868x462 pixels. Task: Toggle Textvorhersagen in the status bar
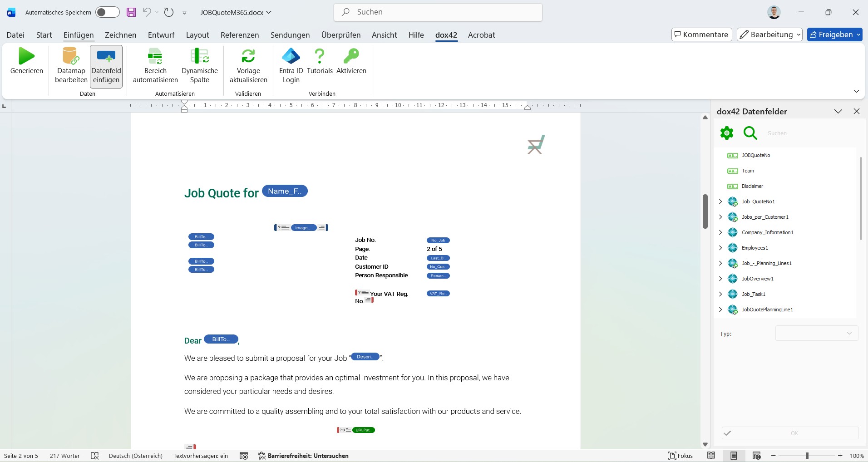200,456
